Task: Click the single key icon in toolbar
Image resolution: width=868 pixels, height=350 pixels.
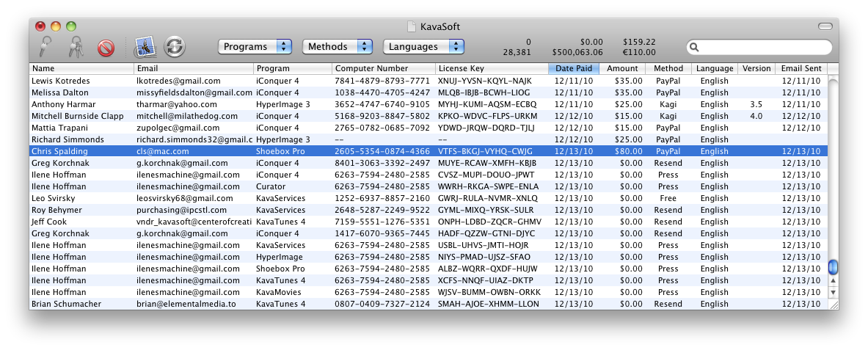Action: [45, 47]
